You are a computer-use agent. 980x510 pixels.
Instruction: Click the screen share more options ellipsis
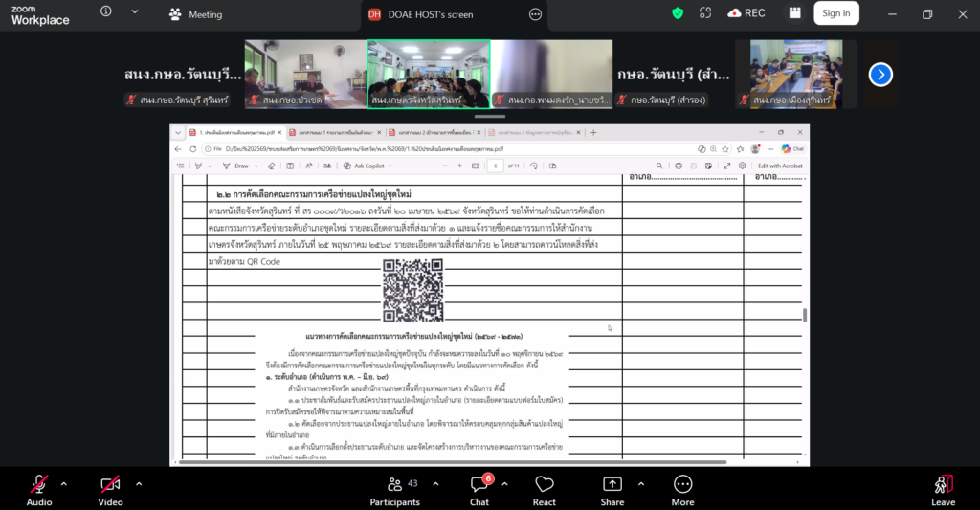tap(536, 14)
